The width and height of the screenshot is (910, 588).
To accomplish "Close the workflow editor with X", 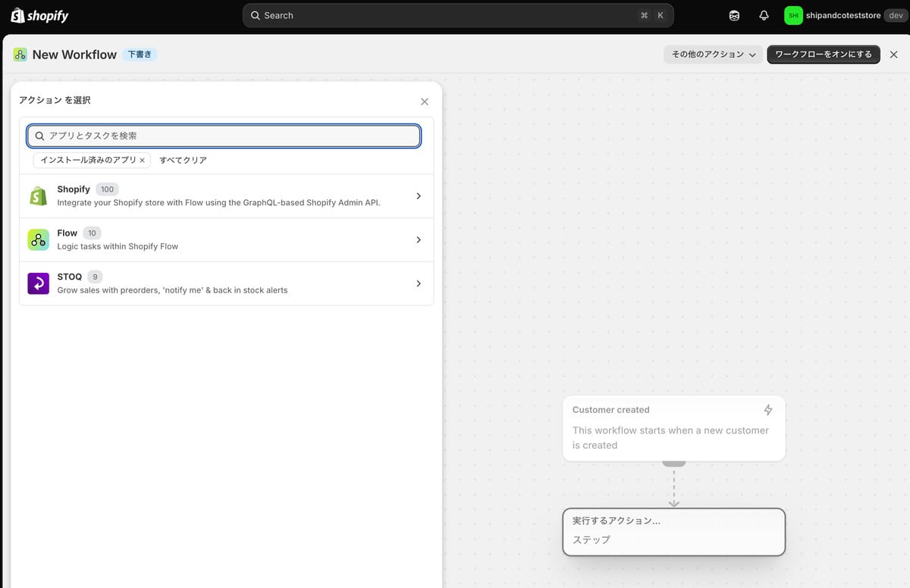I will (893, 55).
